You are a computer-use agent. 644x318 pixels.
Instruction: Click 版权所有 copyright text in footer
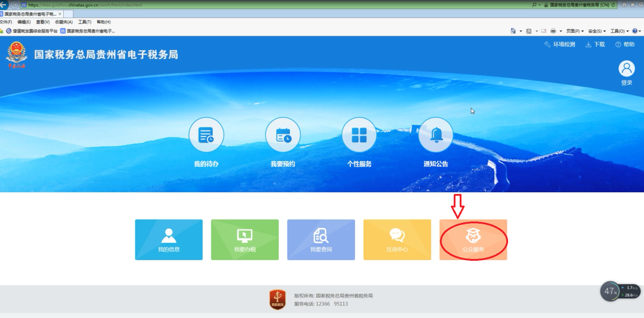333,295
